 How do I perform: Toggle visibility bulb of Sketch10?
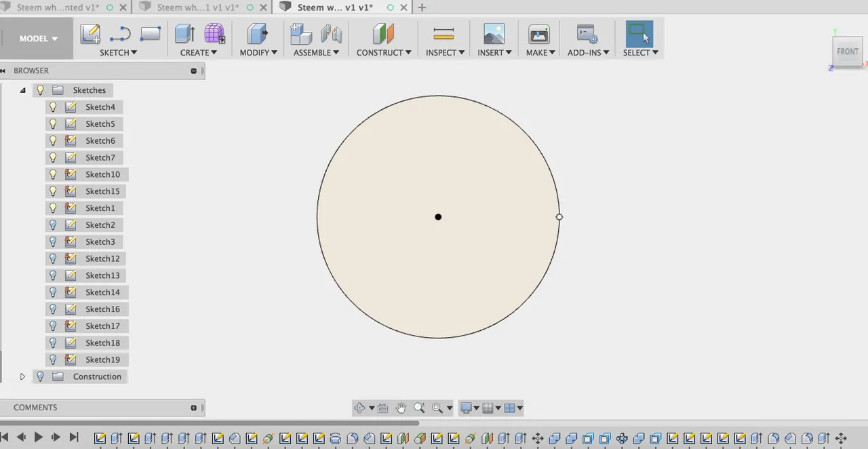[53, 174]
